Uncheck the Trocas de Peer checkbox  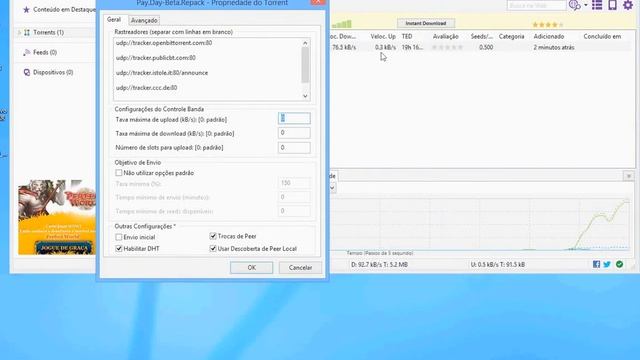click(213, 236)
